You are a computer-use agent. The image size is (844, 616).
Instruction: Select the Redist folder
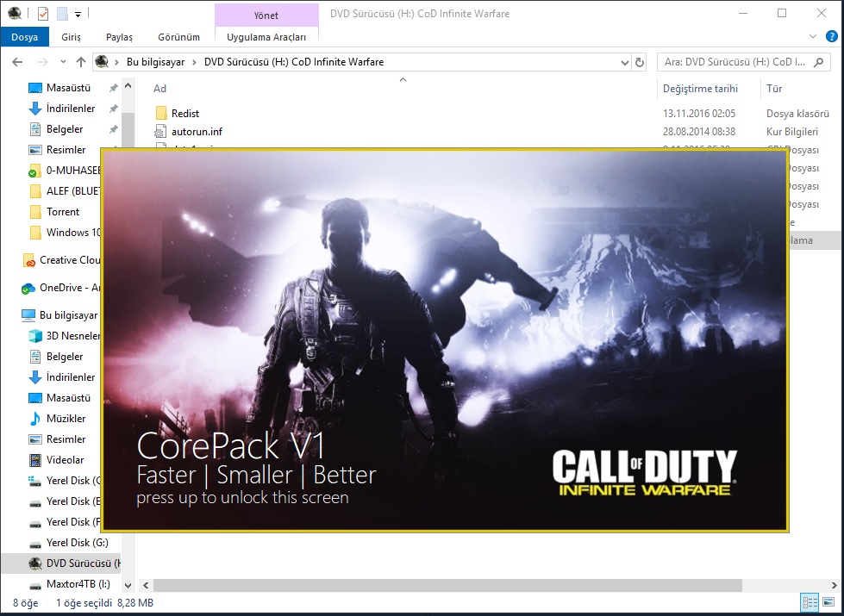185,114
